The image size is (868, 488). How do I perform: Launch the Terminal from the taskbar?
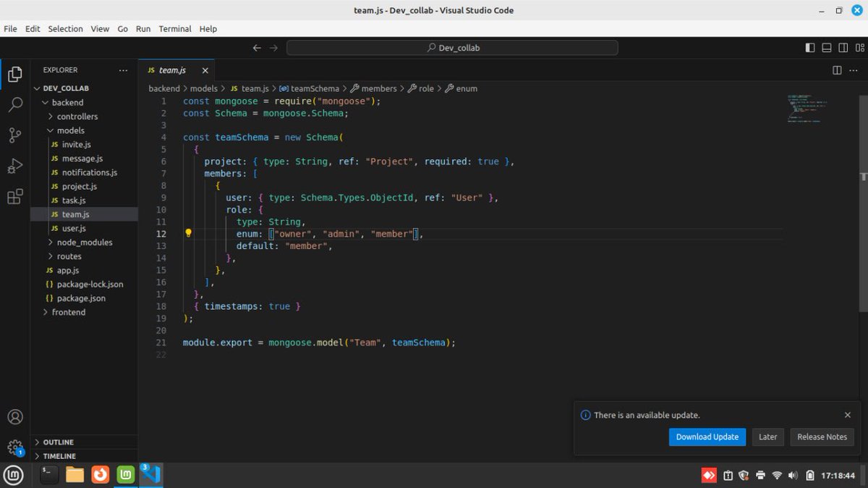(x=48, y=475)
